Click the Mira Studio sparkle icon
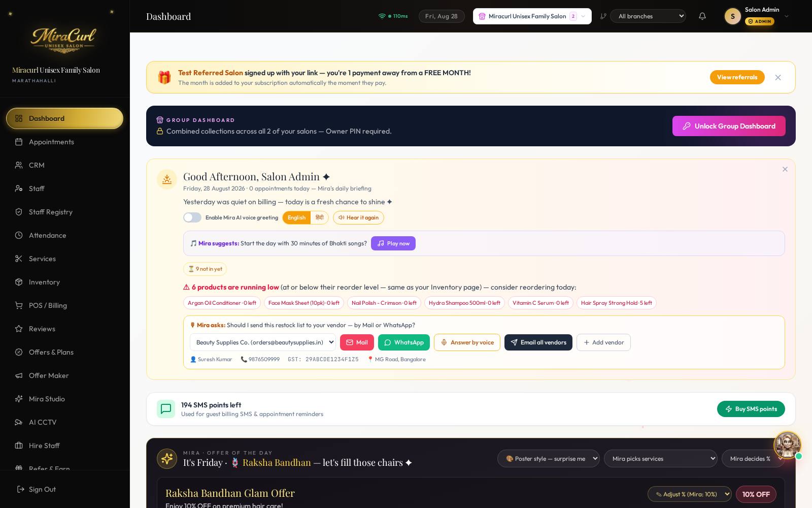 pos(19,399)
